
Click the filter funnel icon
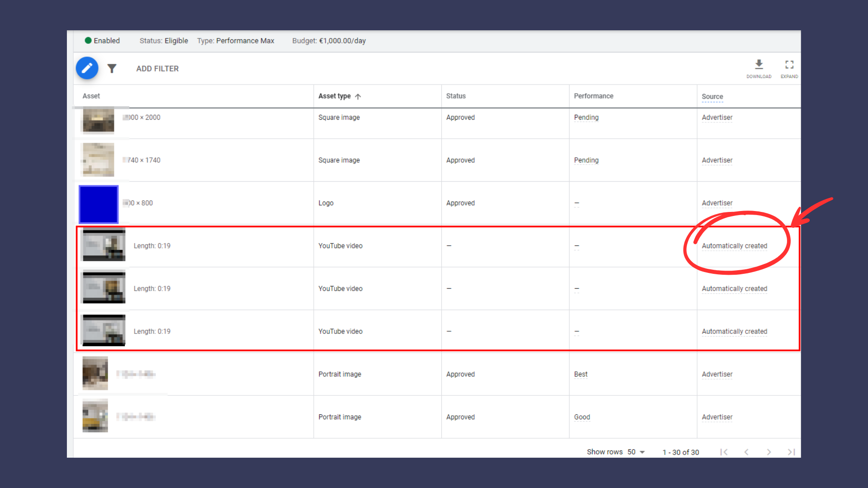112,68
